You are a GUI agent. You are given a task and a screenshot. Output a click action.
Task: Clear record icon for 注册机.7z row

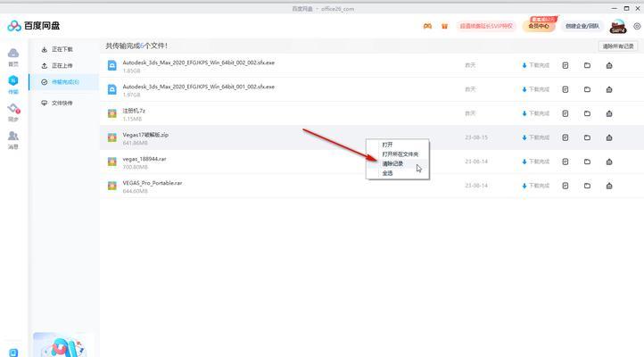click(x=609, y=113)
